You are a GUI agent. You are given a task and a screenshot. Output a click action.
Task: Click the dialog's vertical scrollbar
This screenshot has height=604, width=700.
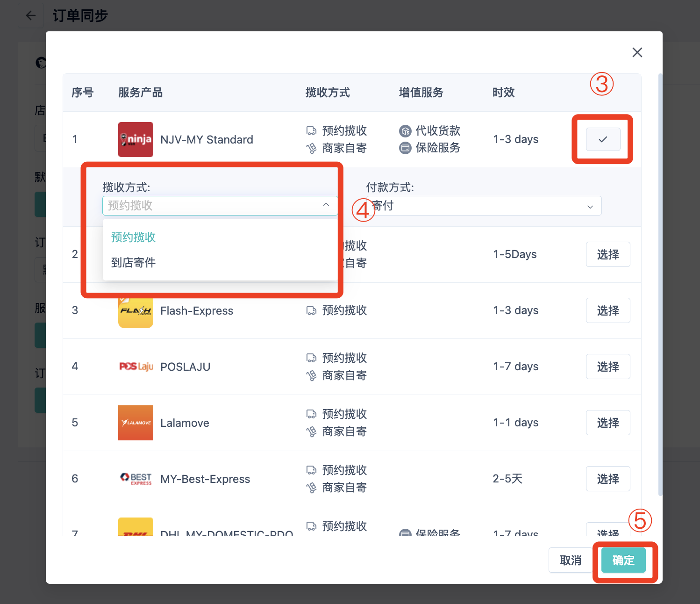tap(660, 284)
